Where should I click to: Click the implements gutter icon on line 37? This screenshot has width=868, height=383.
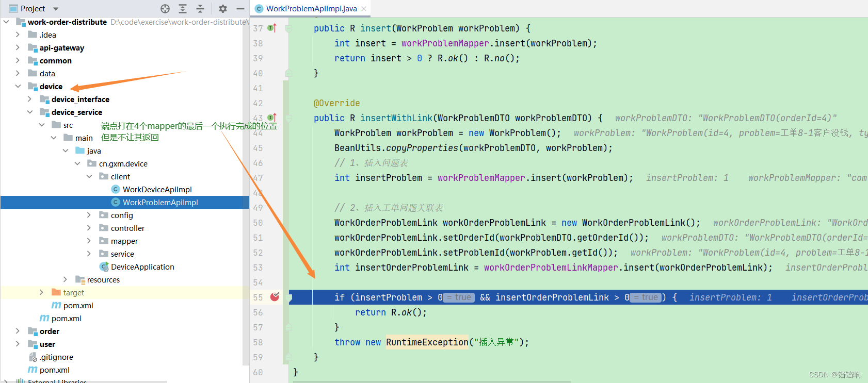pyautogui.click(x=272, y=28)
